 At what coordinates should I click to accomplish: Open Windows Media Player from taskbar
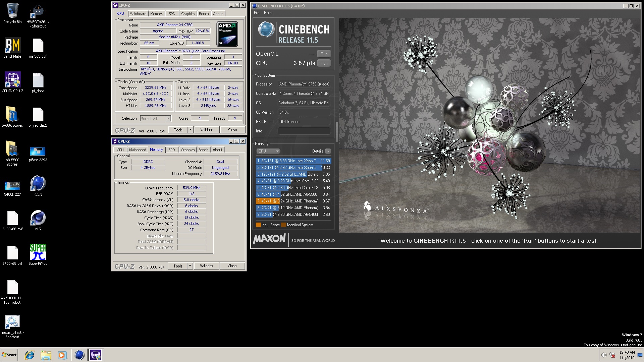pyautogui.click(x=62, y=355)
